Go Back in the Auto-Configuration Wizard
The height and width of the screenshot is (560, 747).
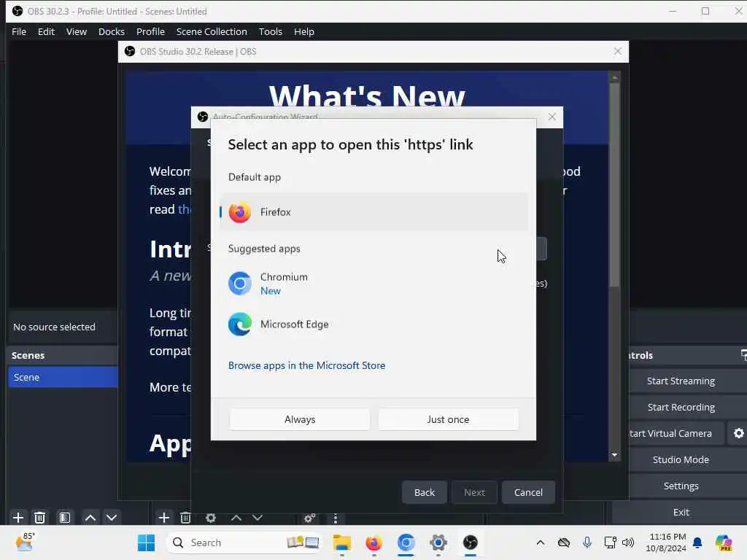424,492
